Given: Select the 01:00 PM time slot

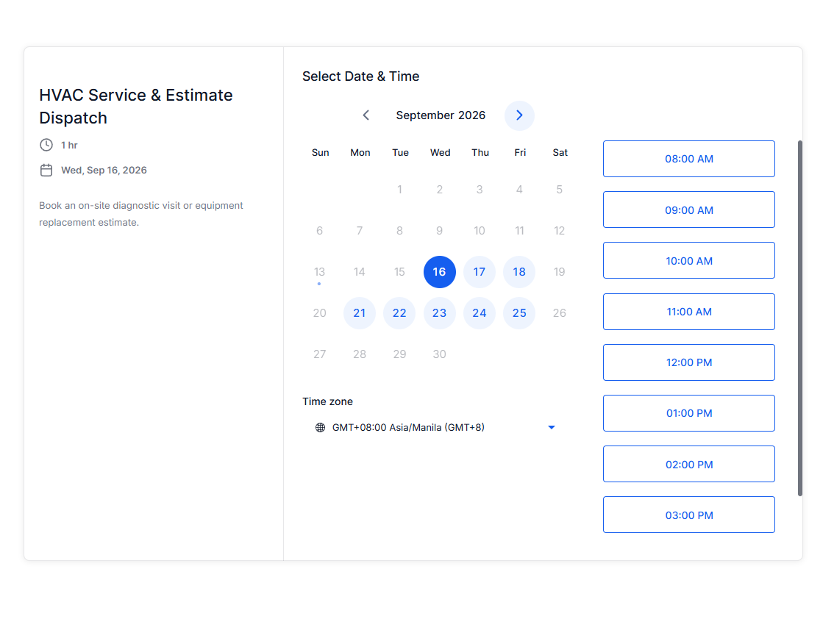Looking at the screenshot, I should [x=689, y=413].
